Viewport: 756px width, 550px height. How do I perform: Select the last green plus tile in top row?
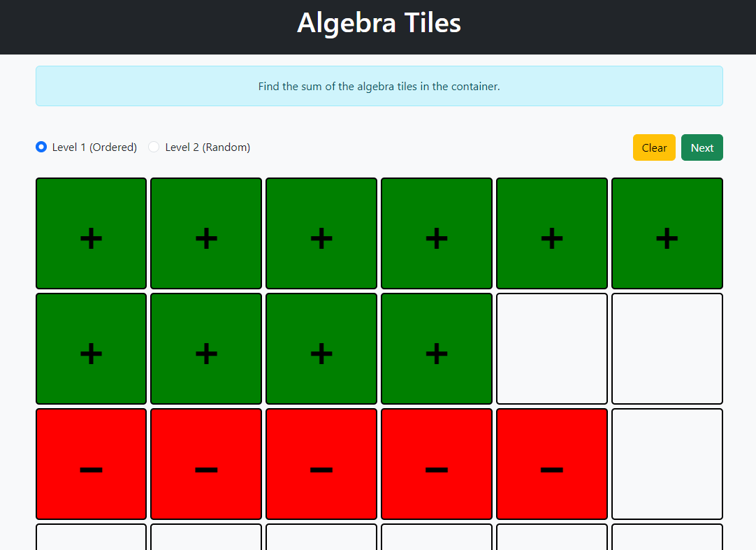coord(667,233)
